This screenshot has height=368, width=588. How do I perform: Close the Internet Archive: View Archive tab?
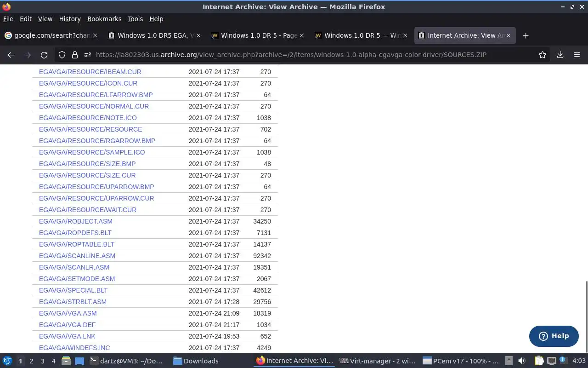click(508, 35)
